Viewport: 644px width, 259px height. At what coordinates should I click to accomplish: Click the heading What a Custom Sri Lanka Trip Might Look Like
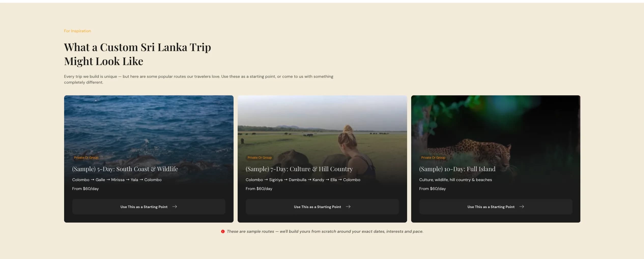tap(137, 54)
